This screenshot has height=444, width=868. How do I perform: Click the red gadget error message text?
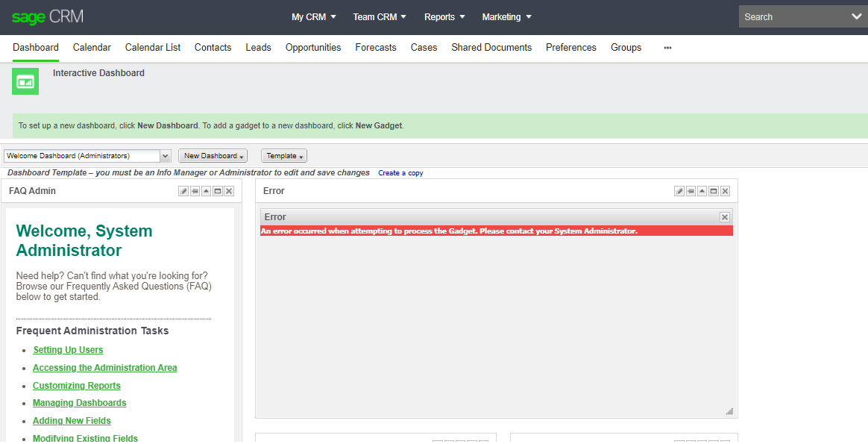[449, 231]
